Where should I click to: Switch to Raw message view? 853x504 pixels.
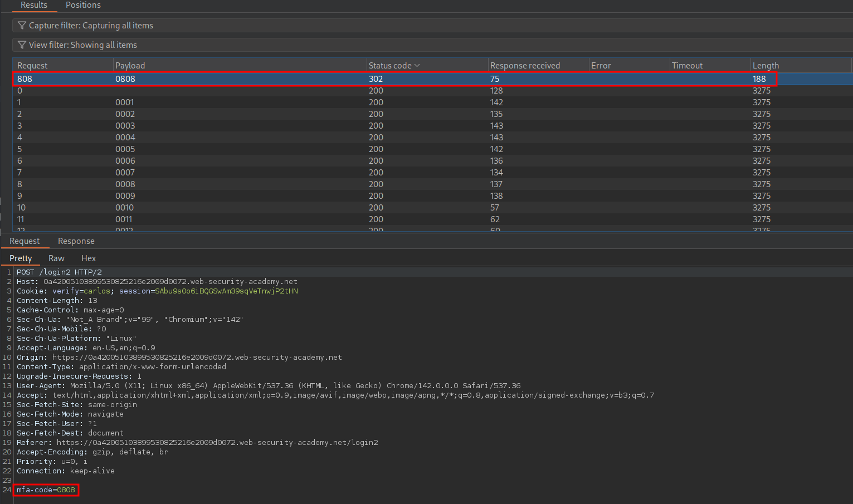pyautogui.click(x=56, y=258)
